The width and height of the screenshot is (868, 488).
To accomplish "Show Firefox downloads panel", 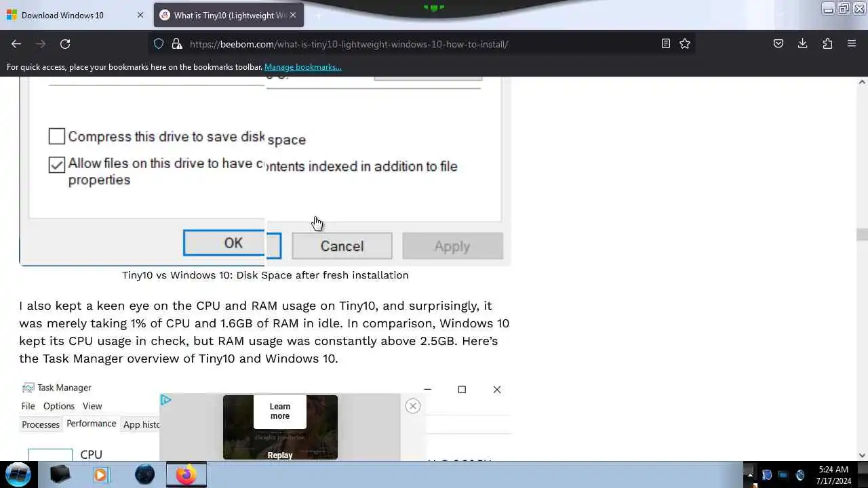I will click(802, 43).
